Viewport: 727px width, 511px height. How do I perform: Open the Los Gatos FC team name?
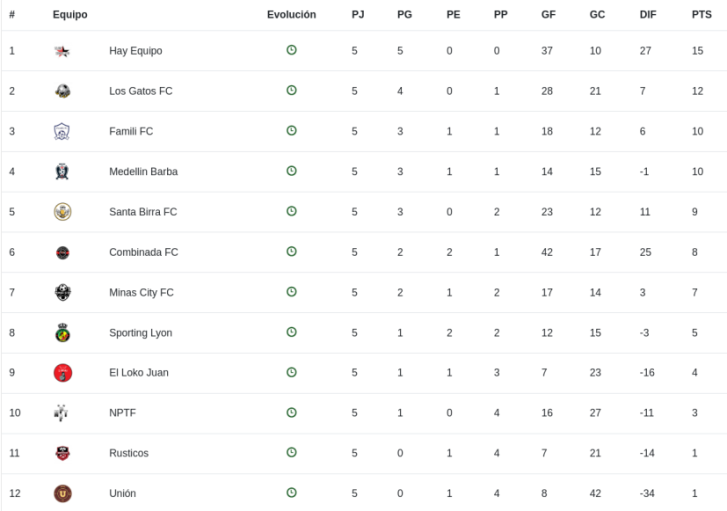(140, 91)
